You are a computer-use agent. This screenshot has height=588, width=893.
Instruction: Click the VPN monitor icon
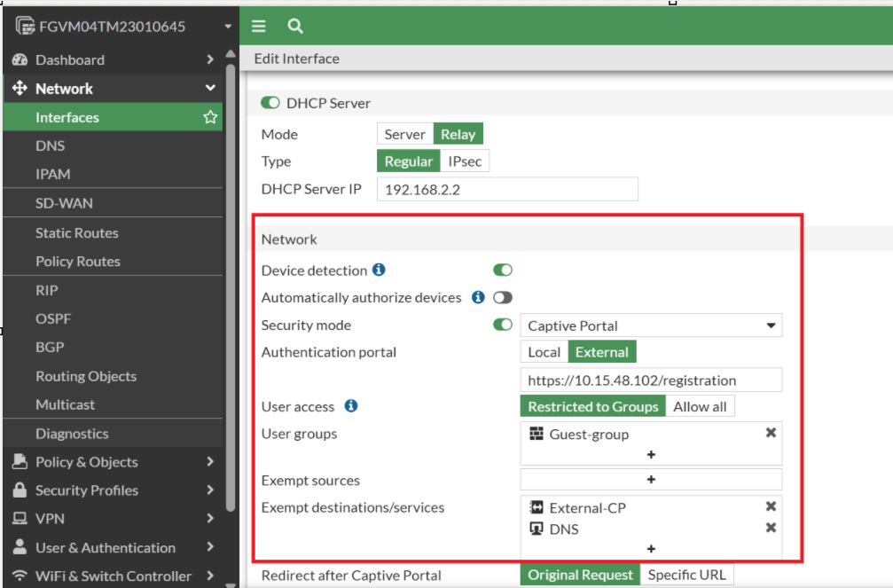20,518
